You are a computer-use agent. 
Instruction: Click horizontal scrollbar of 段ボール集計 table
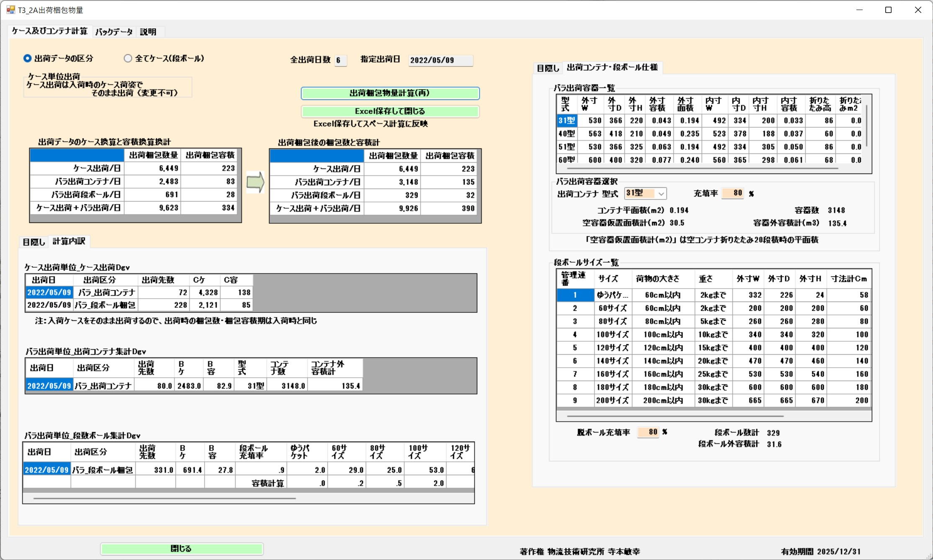click(164, 498)
